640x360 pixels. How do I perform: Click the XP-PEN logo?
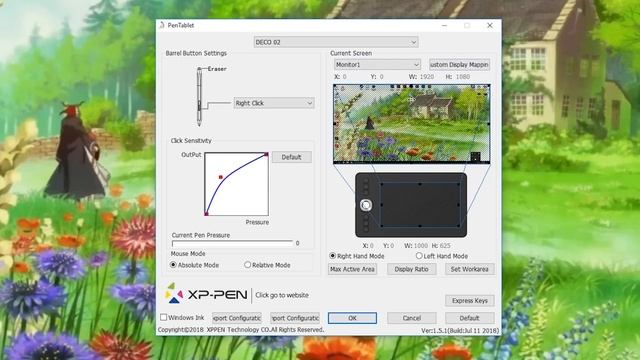[x=206, y=294]
